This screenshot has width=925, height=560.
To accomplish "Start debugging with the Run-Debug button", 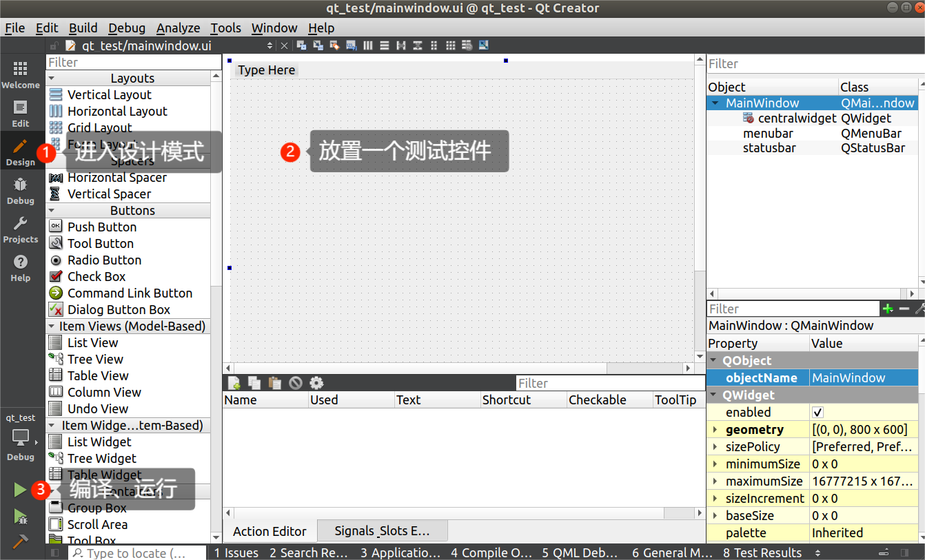I will point(20,516).
